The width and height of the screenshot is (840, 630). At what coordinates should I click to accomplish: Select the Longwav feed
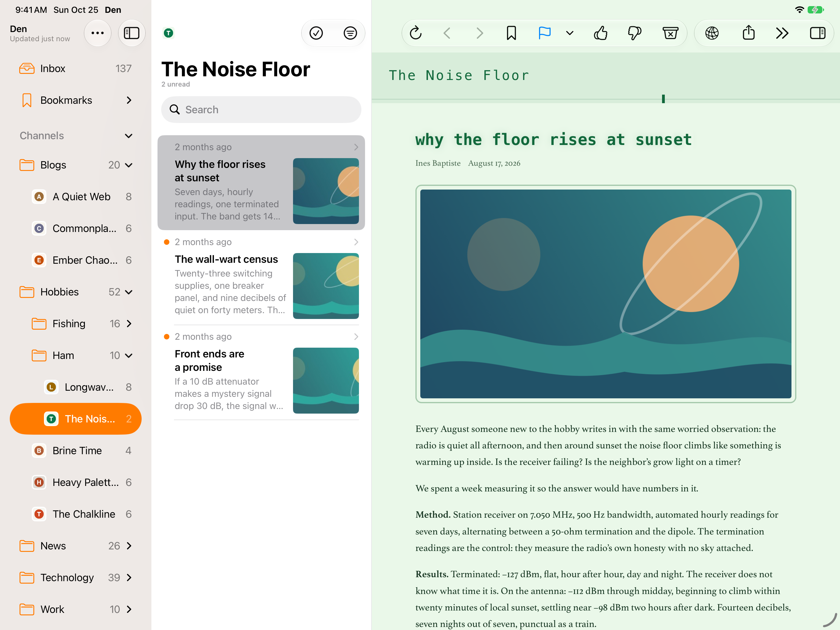(x=76, y=387)
